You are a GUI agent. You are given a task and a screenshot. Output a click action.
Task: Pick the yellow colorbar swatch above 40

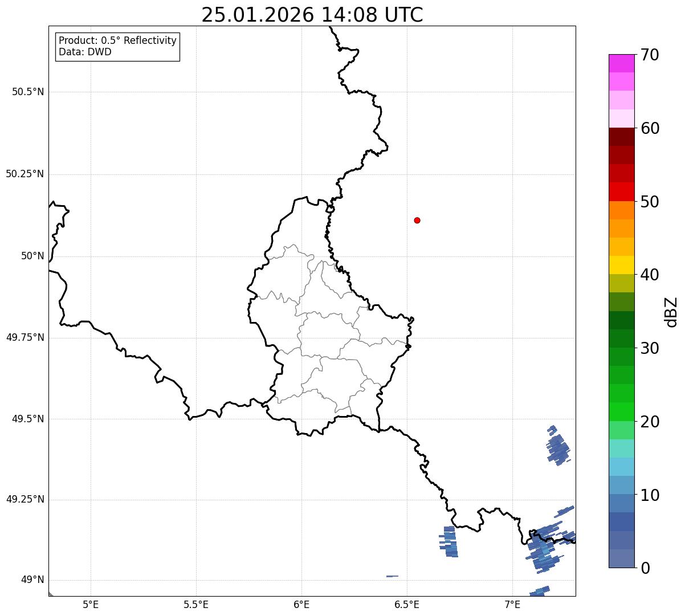[621, 266]
